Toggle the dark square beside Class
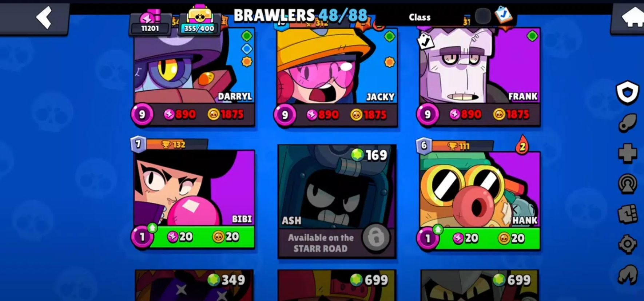644x301 pixels. pyautogui.click(x=483, y=16)
